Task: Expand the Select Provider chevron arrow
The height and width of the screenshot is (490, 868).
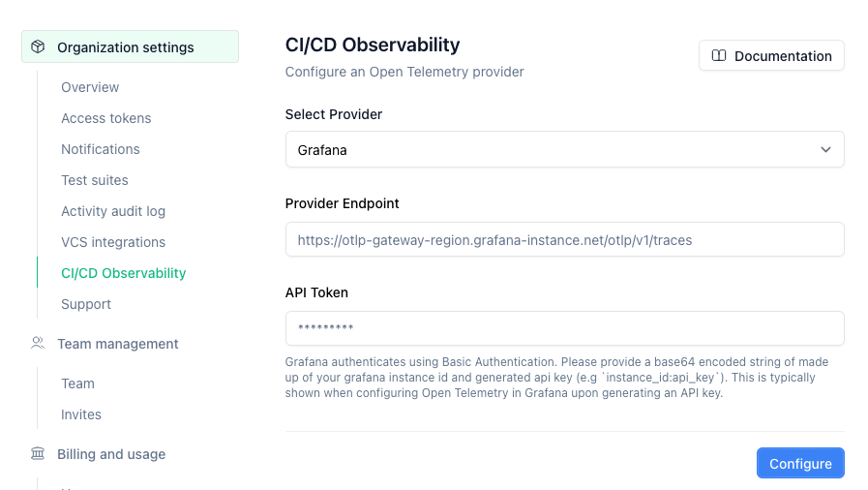Action: point(825,150)
